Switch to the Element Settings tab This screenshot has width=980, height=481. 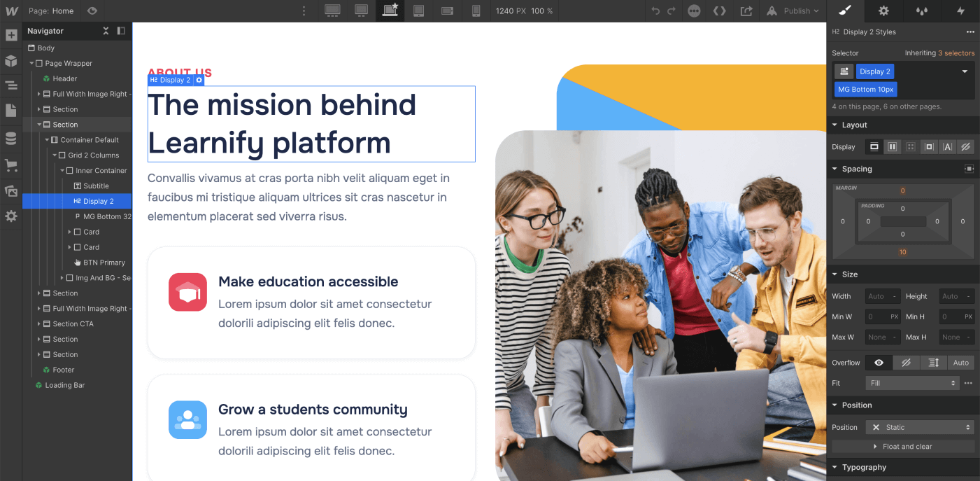coord(883,11)
